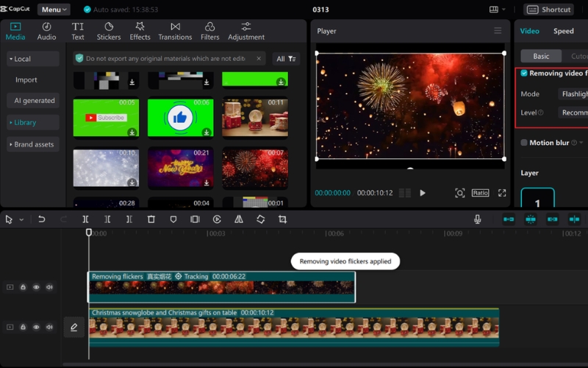
Task: Open the Player panel menu
Action: pos(498,31)
